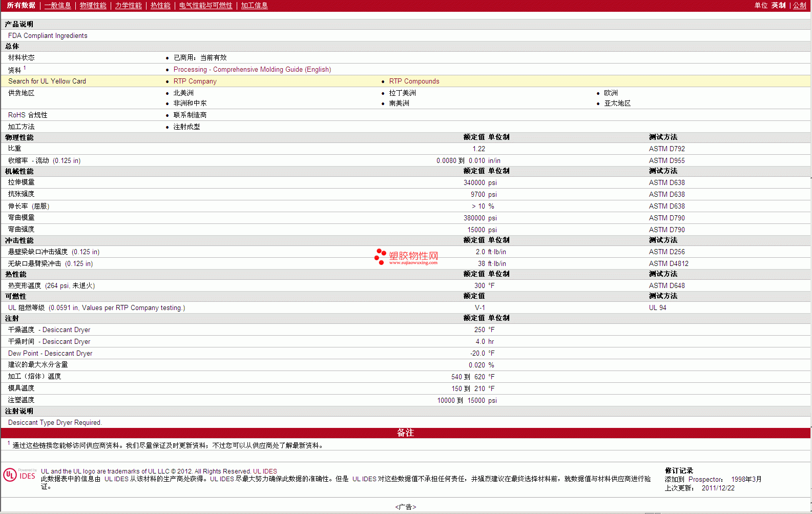Click FDA Compliant Ingredients text
The height and width of the screenshot is (514, 812).
coord(48,36)
